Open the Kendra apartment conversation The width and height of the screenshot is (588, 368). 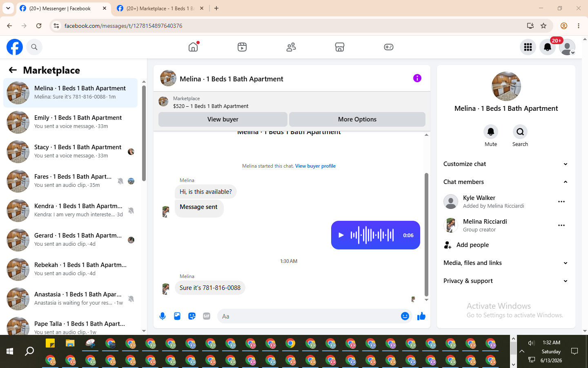pyautogui.click(x=70, y=211)
